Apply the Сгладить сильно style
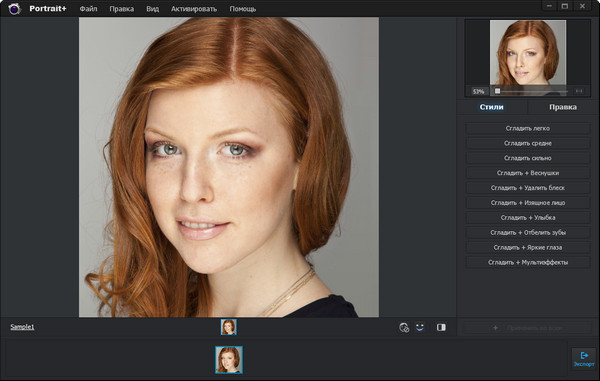600x381 pixels. 528,158
